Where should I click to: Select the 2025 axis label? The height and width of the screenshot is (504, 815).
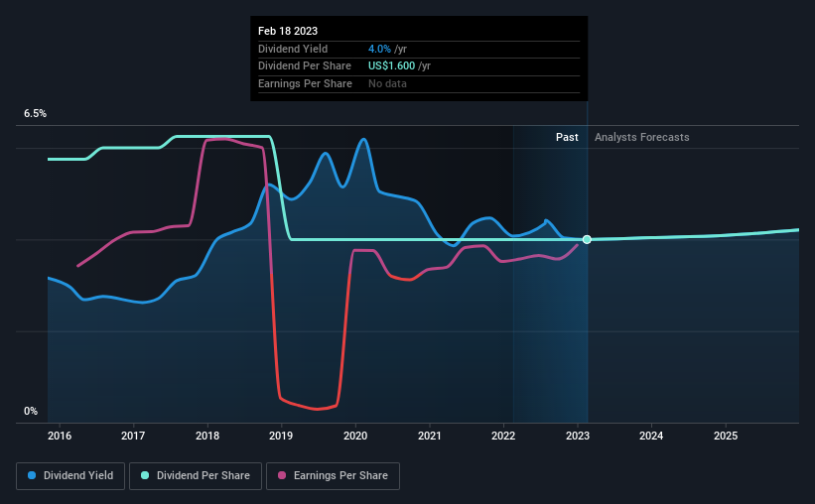[x=726, y=436]
